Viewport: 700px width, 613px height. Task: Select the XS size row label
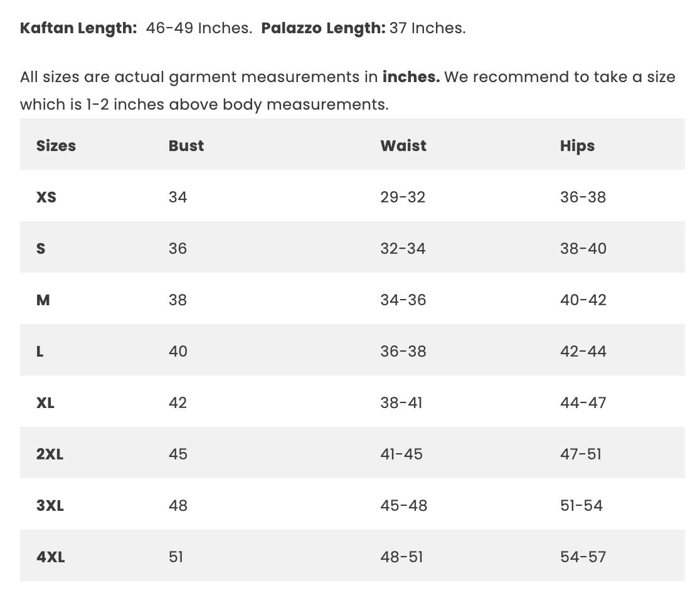point(46,197)
